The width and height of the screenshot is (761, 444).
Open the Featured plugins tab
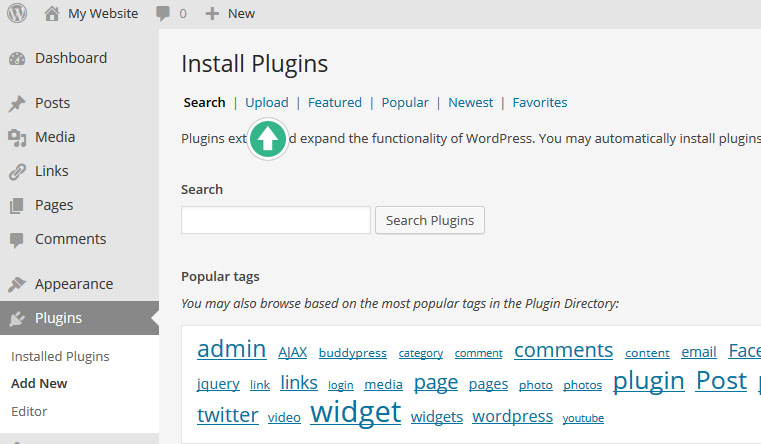pyautogui.click(x=335, y=102)
